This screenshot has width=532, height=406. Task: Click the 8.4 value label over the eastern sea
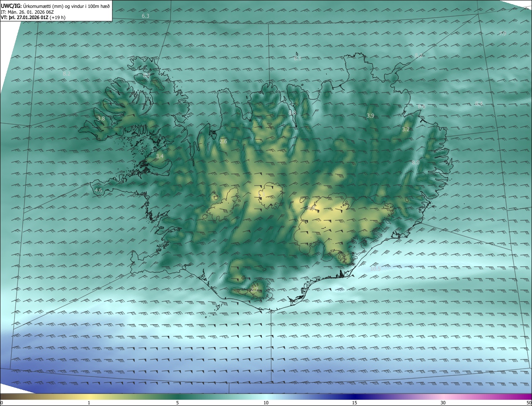(x=479, y=103)
